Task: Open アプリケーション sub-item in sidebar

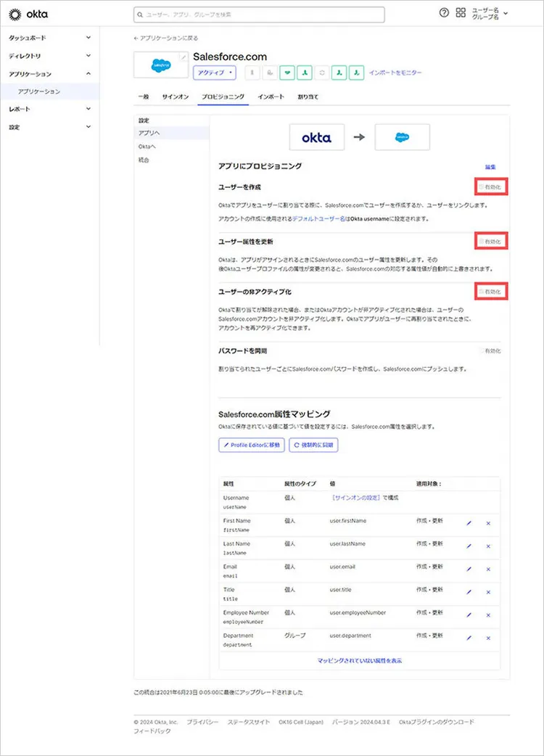Action: [50, 91]
